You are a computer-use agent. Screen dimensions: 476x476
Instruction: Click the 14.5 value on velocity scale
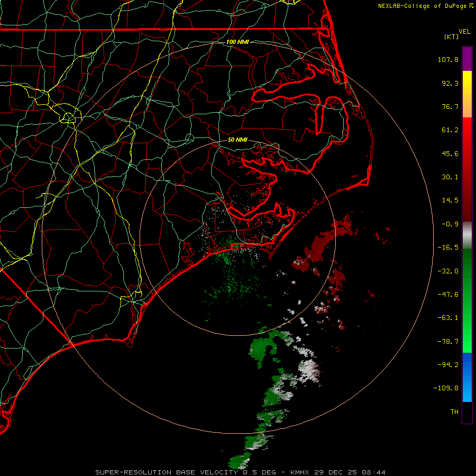point(450,200)
